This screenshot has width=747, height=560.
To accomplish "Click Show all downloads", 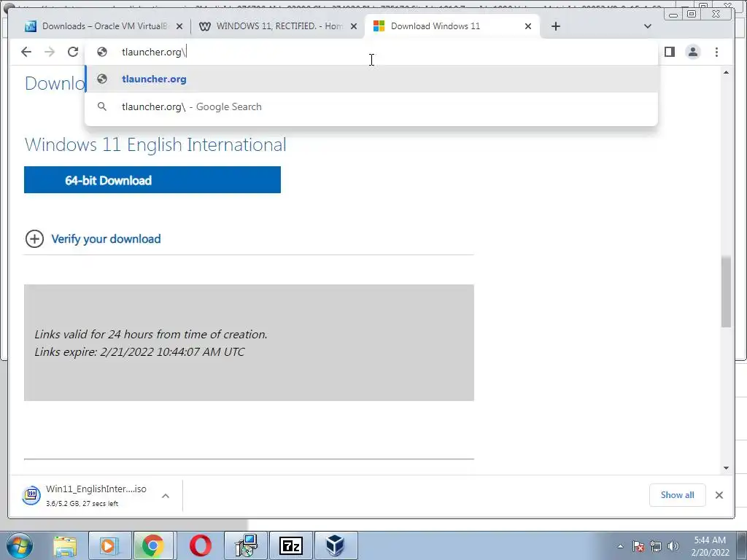I will (x=677, y=495).
